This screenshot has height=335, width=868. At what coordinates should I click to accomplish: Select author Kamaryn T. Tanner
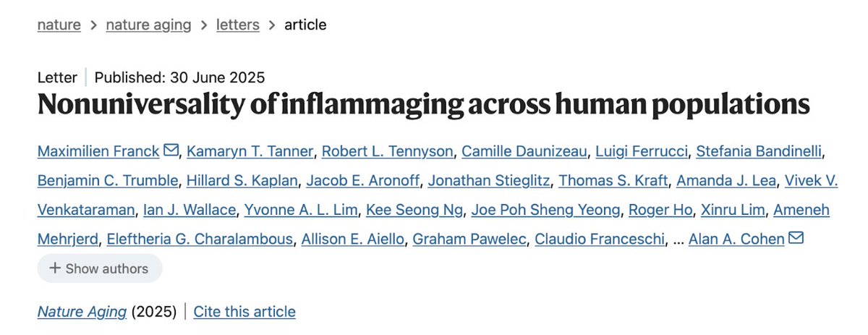point(250,151)
